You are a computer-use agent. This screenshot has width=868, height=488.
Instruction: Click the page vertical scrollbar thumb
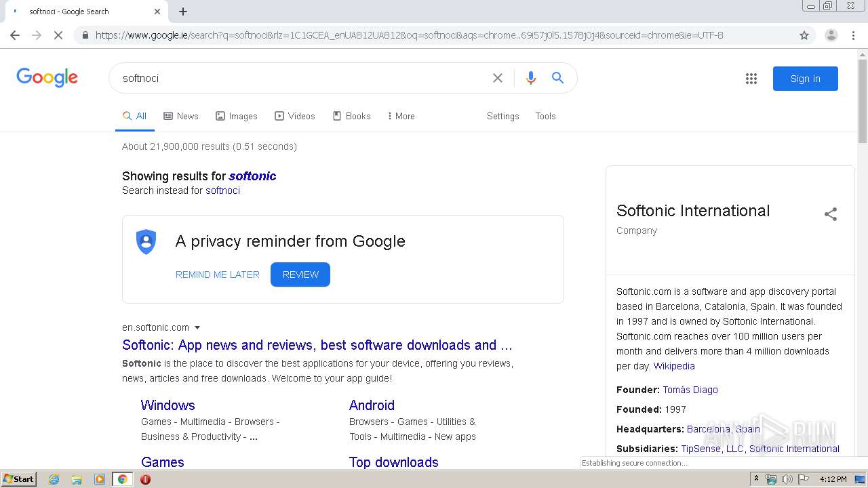pos(863,100)
